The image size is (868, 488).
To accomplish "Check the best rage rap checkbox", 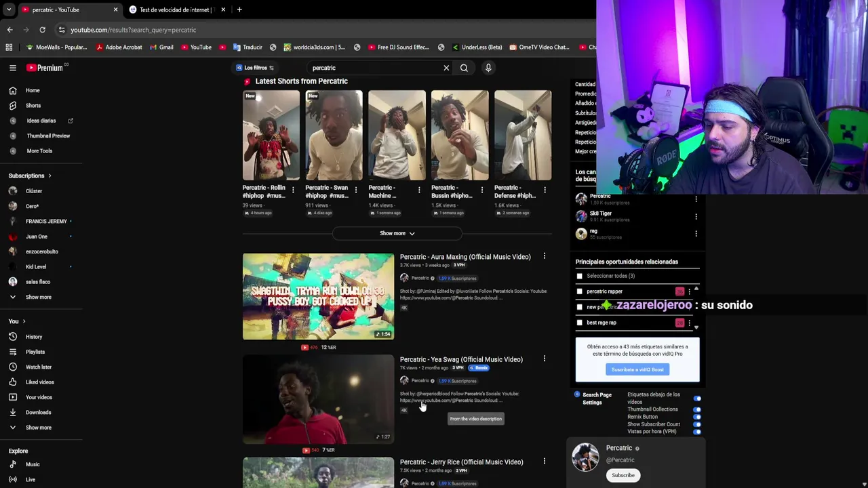I will click(579, 323).
